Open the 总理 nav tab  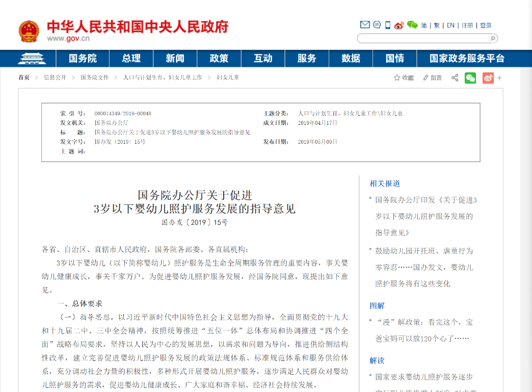point(131,59)
